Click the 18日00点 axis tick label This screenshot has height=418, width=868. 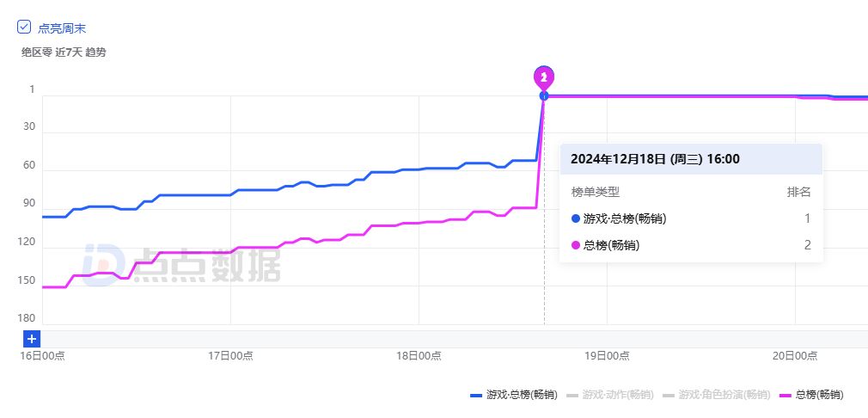[x=419, y=355]
